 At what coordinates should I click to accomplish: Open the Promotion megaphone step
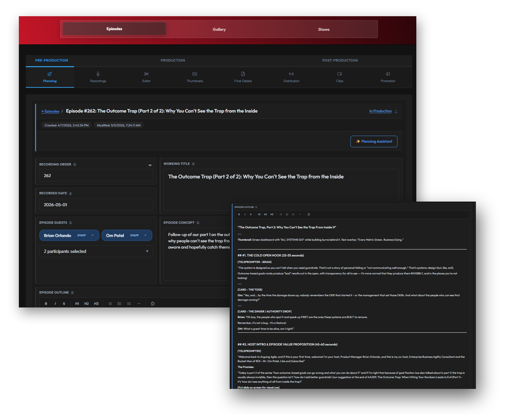click(388, 77)
